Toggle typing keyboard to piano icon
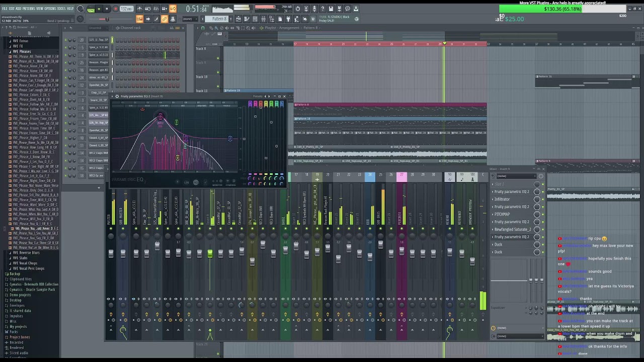Screen dimensions: 644x362 [139, 19]
